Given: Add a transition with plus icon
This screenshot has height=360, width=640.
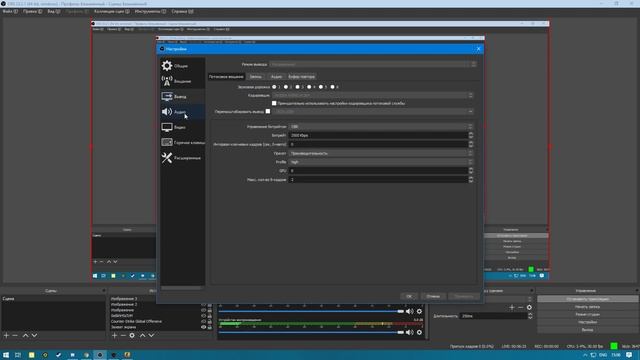Looking at the screenshot, I should click(x=512, y=307).
